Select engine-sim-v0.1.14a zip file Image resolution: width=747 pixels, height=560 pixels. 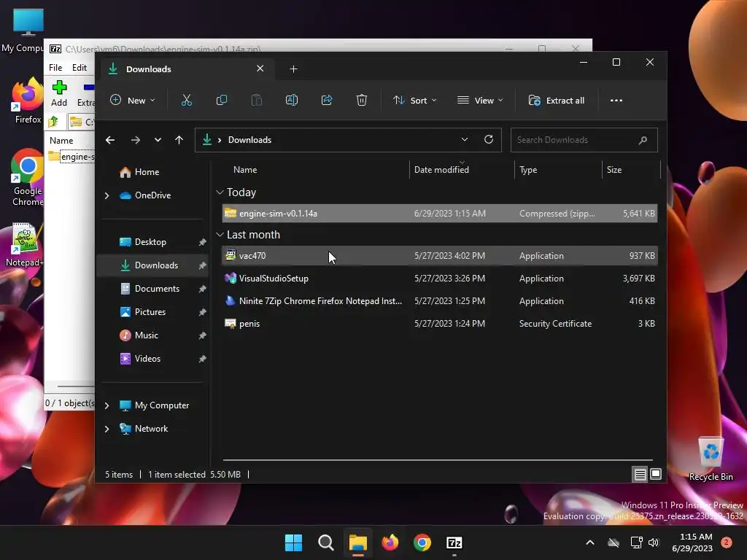pos(439,214)
